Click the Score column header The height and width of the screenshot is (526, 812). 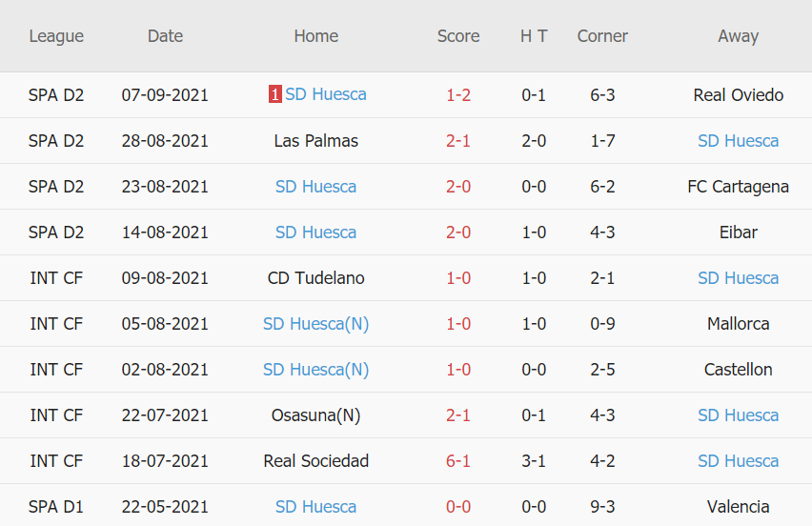(458, 36)
